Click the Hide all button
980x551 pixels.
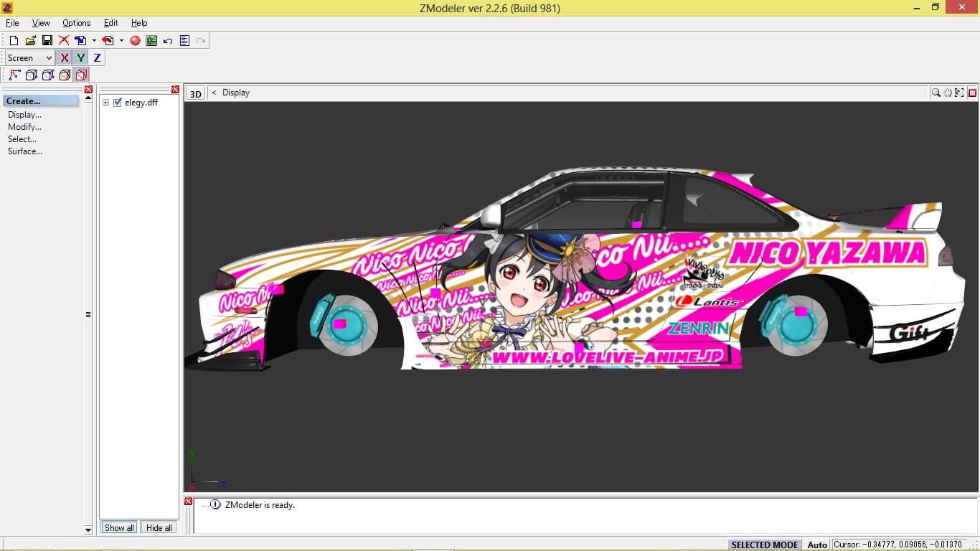pos(159,527)
